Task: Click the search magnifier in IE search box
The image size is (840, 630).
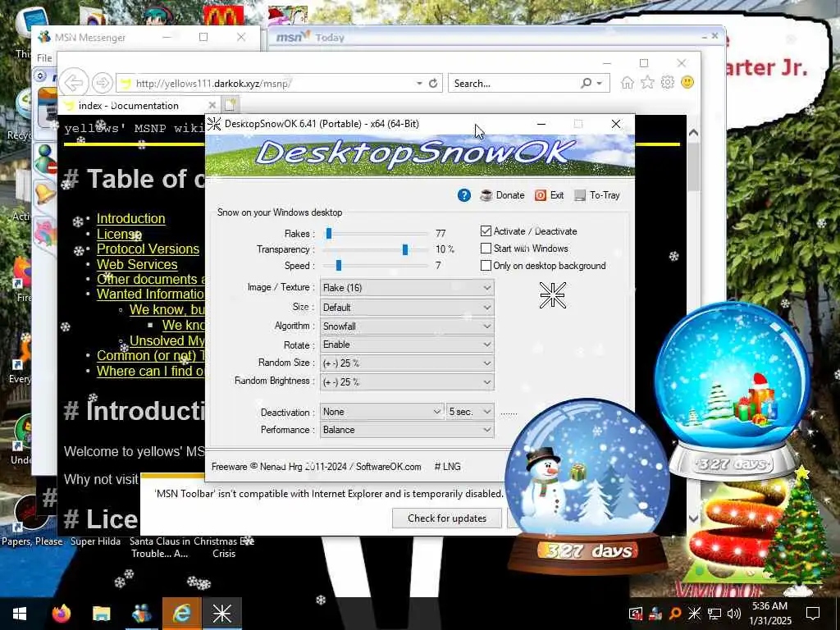Action: pyautogui.click(x=586, y=83)
